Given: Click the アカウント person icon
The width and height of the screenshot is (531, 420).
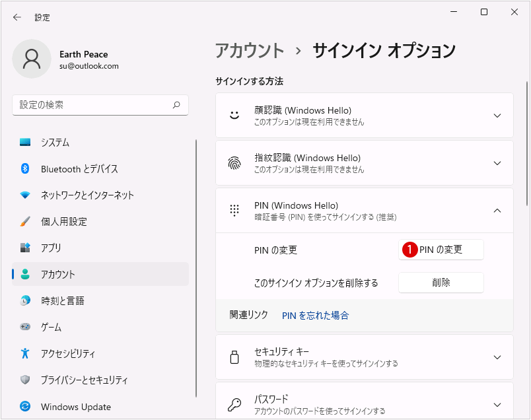Looking at the screenshot, I should [25, 274].
